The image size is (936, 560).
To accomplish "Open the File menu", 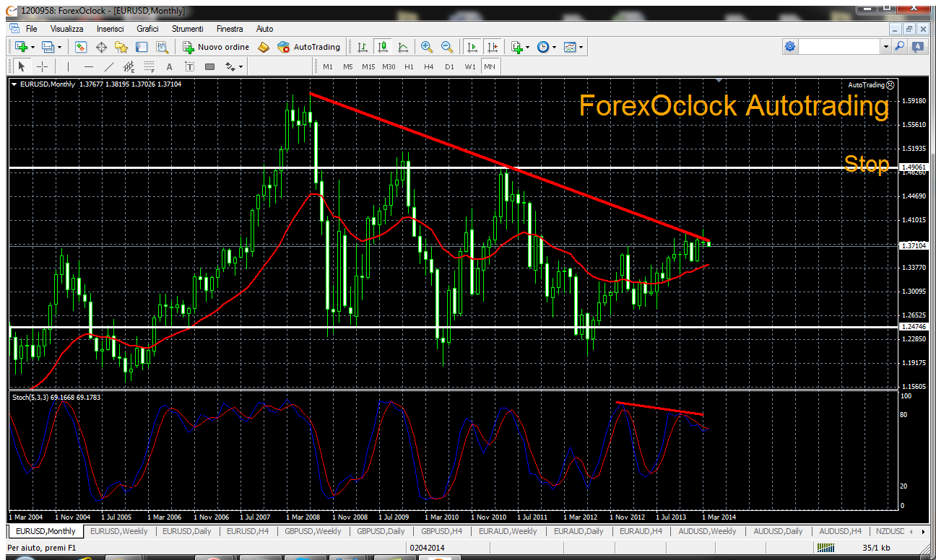I will (x=31, y=29).
